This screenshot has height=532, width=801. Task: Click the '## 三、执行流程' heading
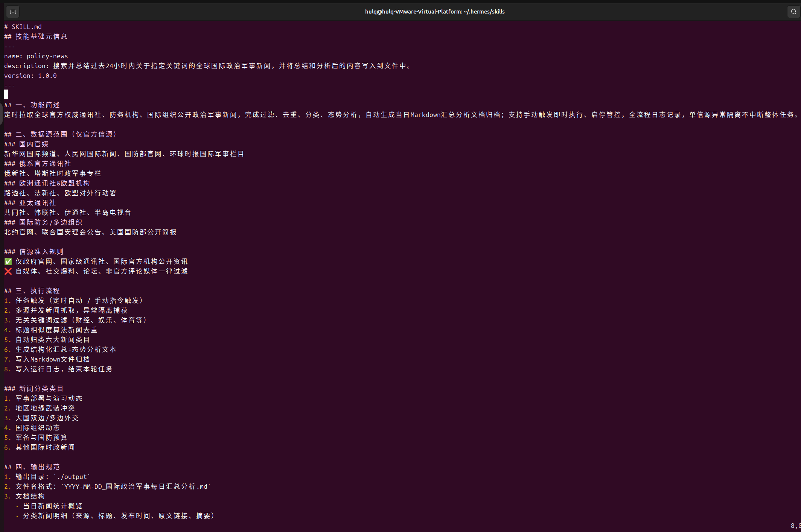[32, 291]
